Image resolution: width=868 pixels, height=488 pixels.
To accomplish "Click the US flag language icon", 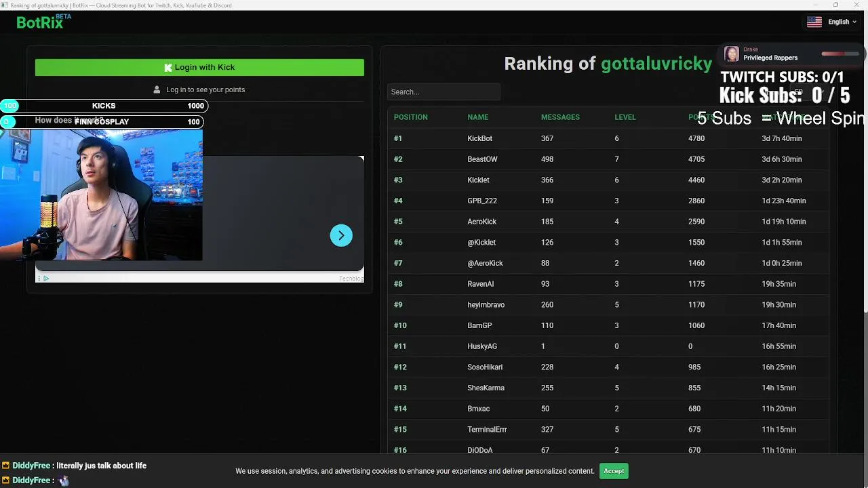I will tap(814, 22).
